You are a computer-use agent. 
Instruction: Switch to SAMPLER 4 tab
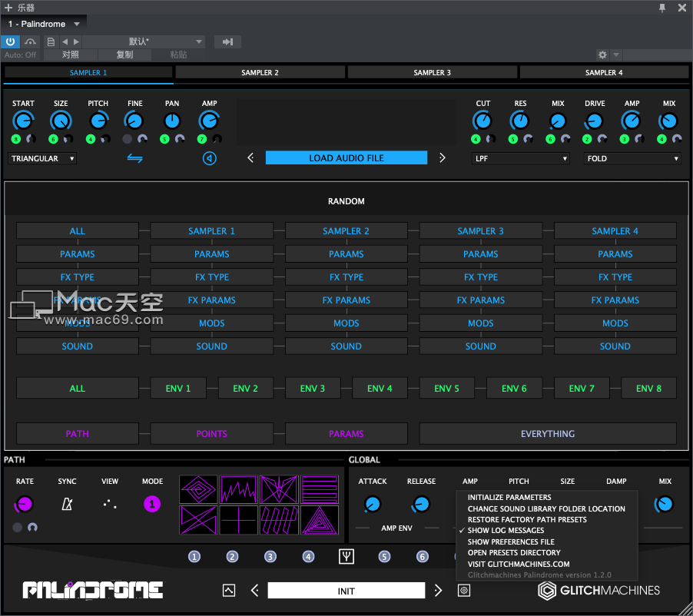pyautogui.click(x=604, y=72)
